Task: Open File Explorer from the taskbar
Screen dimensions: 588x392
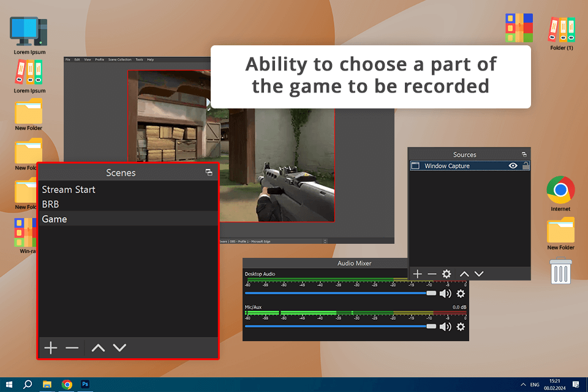Action: click(47, 385)
